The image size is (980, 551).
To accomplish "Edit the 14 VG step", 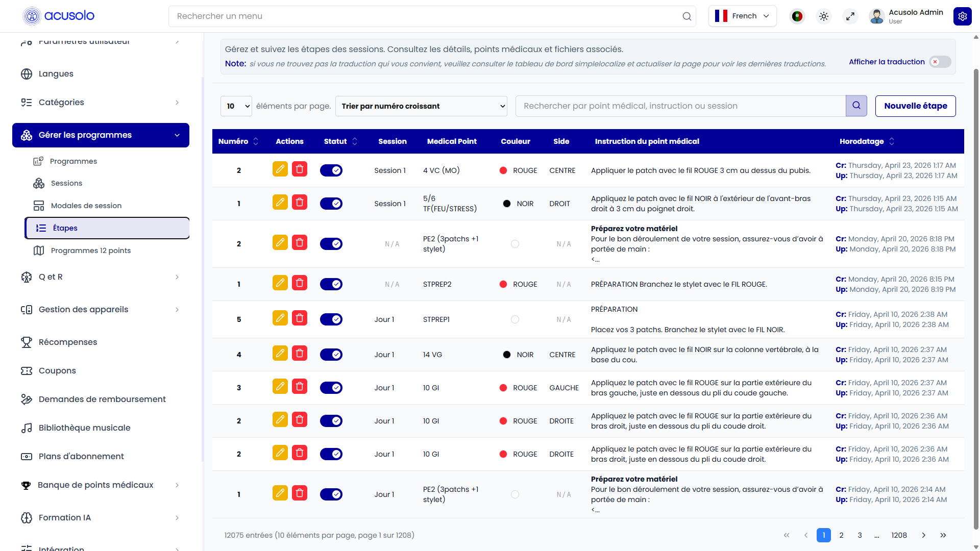I will pyautogui.click(x=280, y=354).
